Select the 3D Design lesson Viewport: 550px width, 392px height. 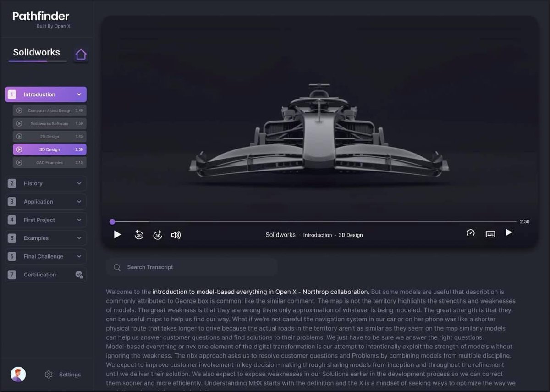49,149
